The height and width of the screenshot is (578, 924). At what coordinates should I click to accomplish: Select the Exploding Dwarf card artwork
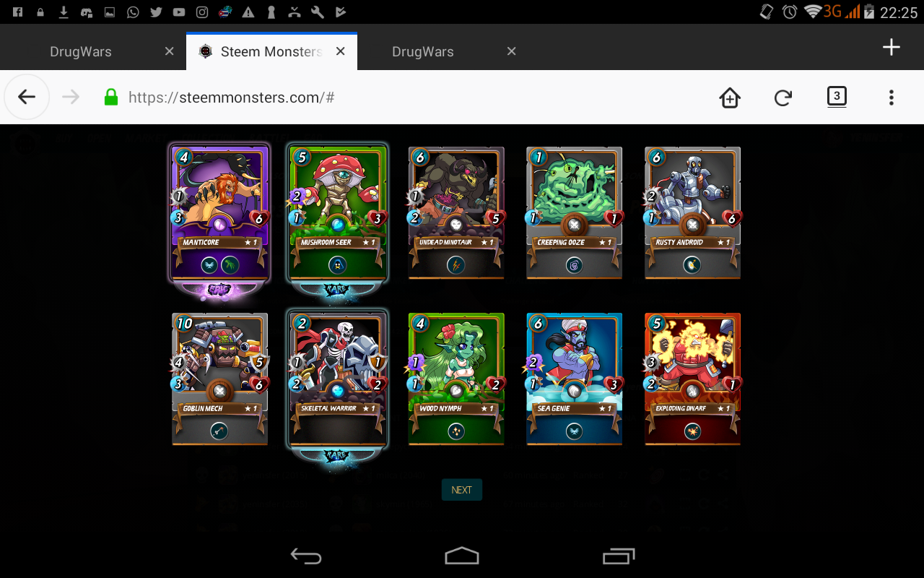tap(692, 355)
